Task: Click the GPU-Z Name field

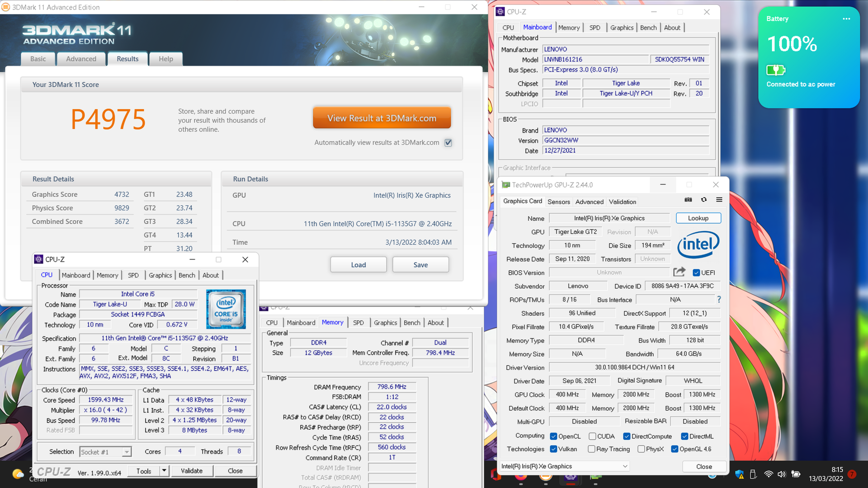Action: coord(609,218)
